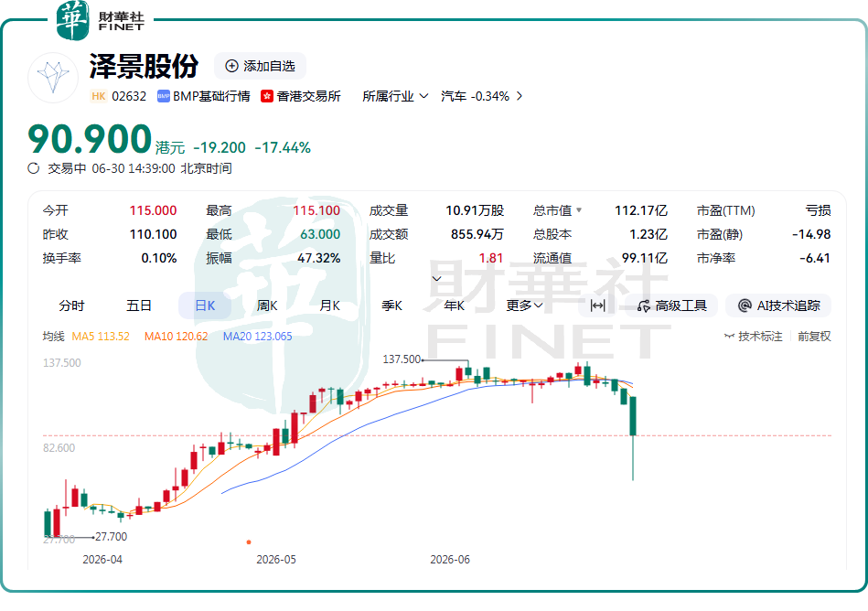
Task: Click the 最高 value 115.100
Action: [316, 210]
